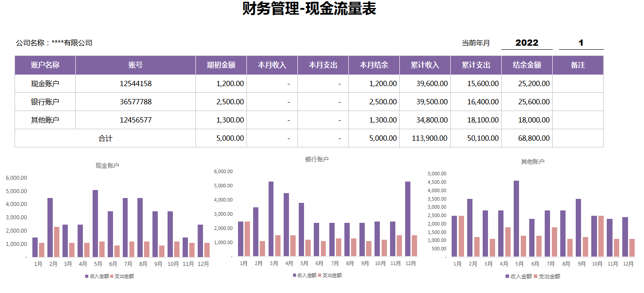Click the purple 收入金额 legend color marker
Viewport: 644px width, 293px height.
(x=86, y=276)
